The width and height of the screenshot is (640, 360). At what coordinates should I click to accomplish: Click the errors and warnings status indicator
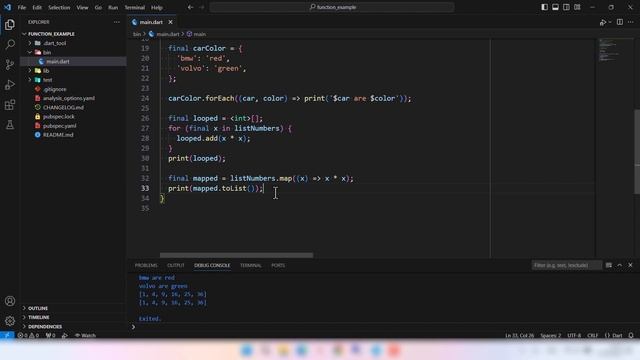28,335
